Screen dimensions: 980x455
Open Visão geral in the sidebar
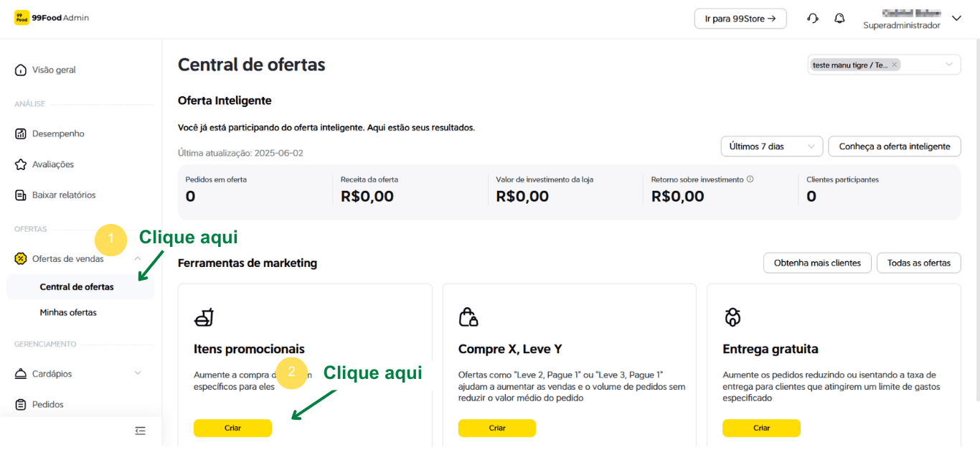(54, 70)
